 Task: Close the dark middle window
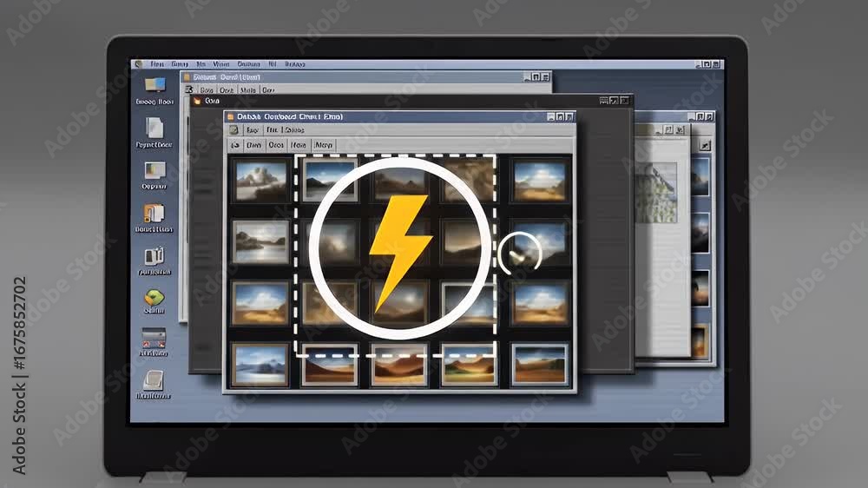click(x=624, y=100)
